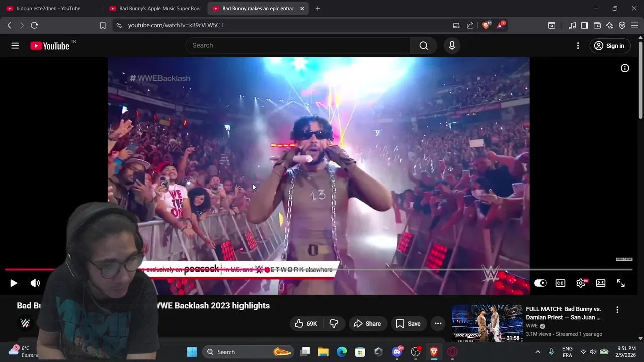This screenshot has width=644, height=362.
Task: Open 'FULL MATCH: Bad Bunny vs.' title
Action: [x=563, y=313]
